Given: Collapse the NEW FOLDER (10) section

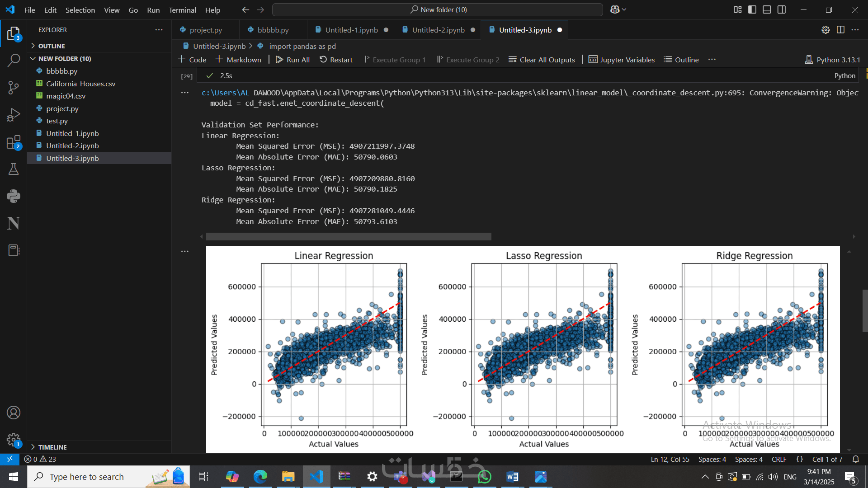Looking at the screenshot, I should pos(65,59).
